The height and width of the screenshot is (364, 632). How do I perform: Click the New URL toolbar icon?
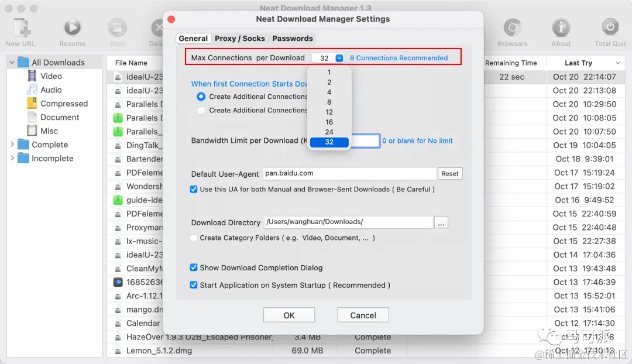point(20,28)
